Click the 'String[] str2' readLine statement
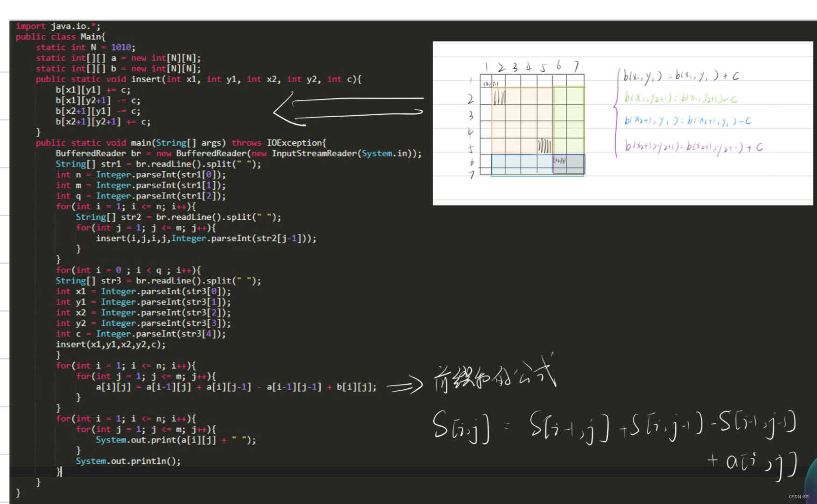 point(179,217)
